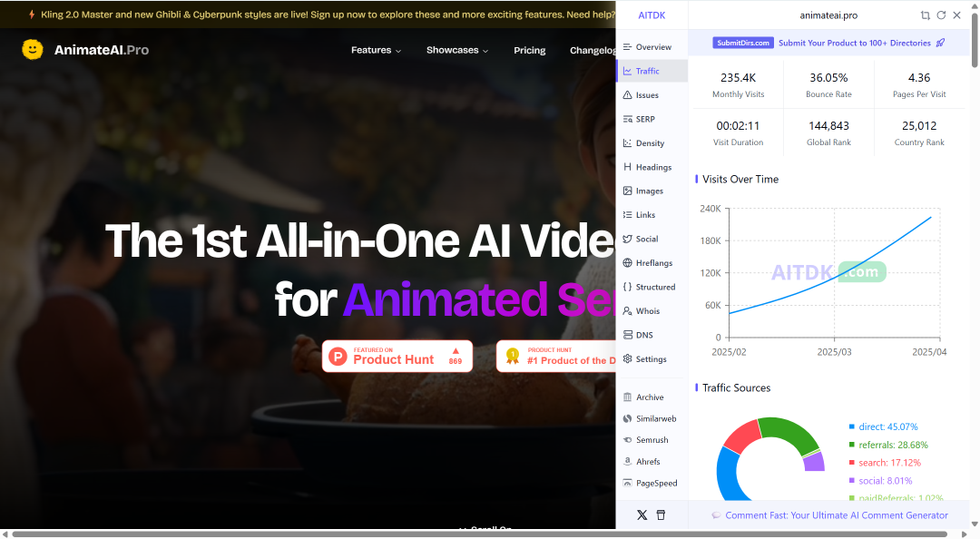Click the Similarweb icon
The image size is (980, 539).
[628, 418]
